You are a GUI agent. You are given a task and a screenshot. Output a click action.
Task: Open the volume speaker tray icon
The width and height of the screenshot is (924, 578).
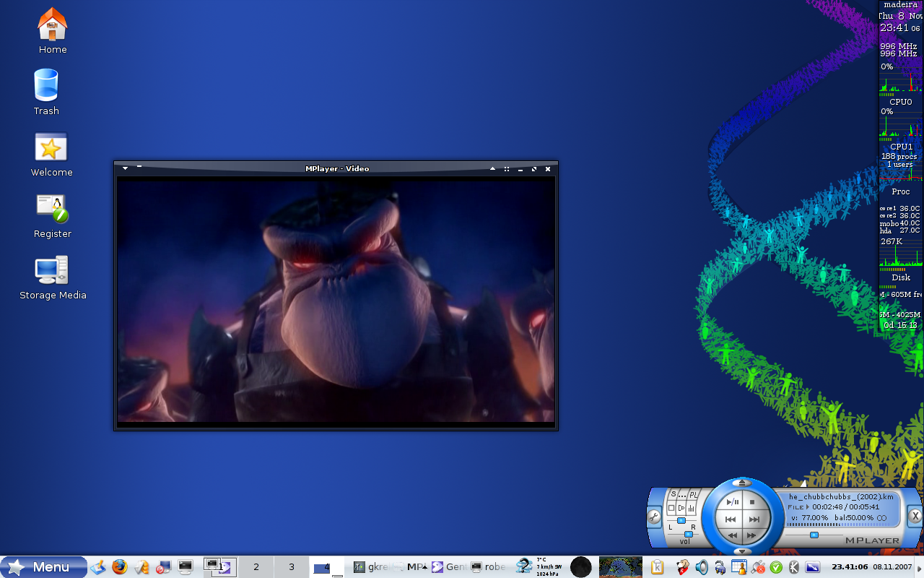point(701,567)
